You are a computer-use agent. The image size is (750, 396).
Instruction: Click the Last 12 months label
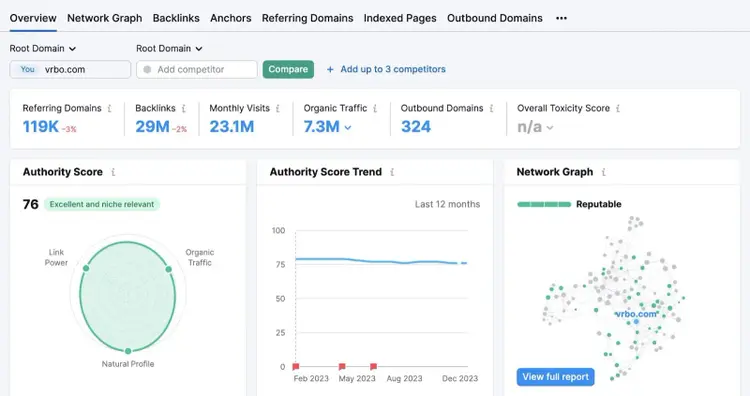[447, 204]
